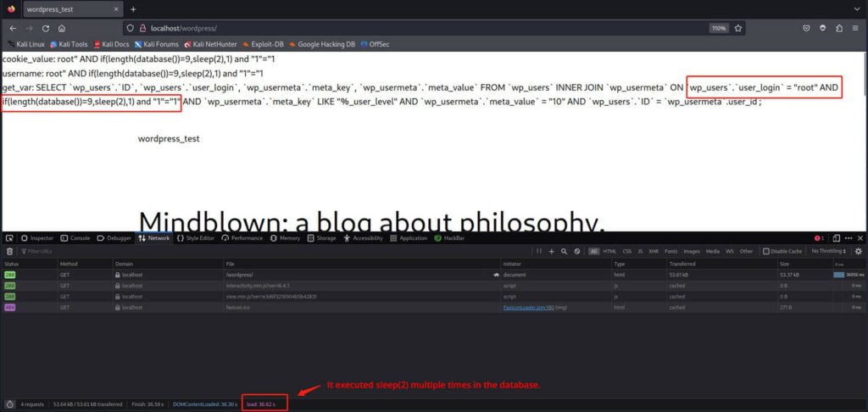868x412 pixels.
Task: Bookmark this page with the star icon
Action: point(738,28)
